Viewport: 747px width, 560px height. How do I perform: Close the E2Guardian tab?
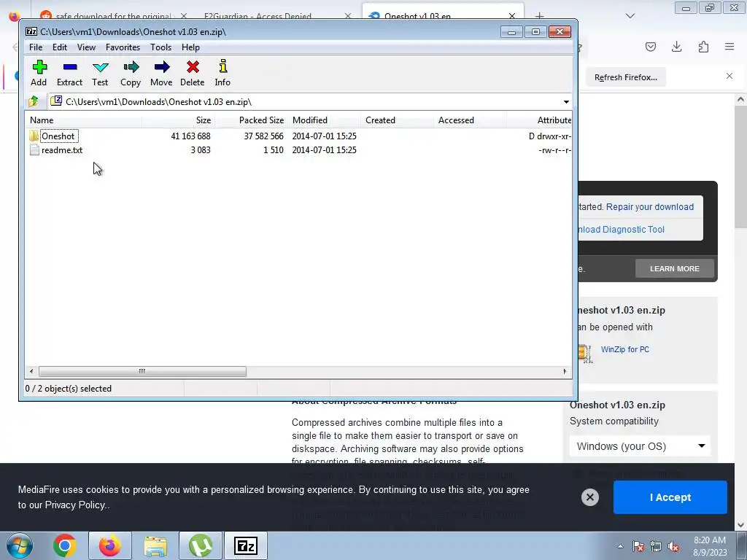tap(348, 16)
